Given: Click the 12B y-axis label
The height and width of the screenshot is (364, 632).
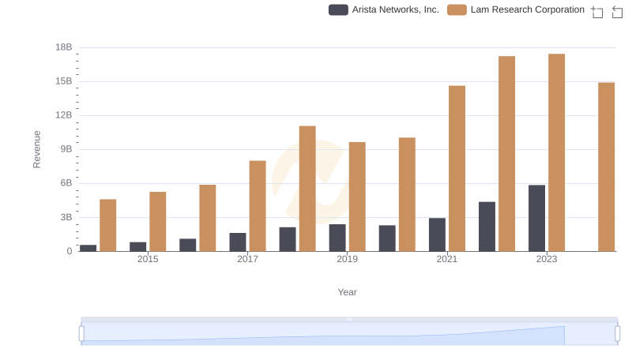Looking at the screenshot, I should point(64,115).
